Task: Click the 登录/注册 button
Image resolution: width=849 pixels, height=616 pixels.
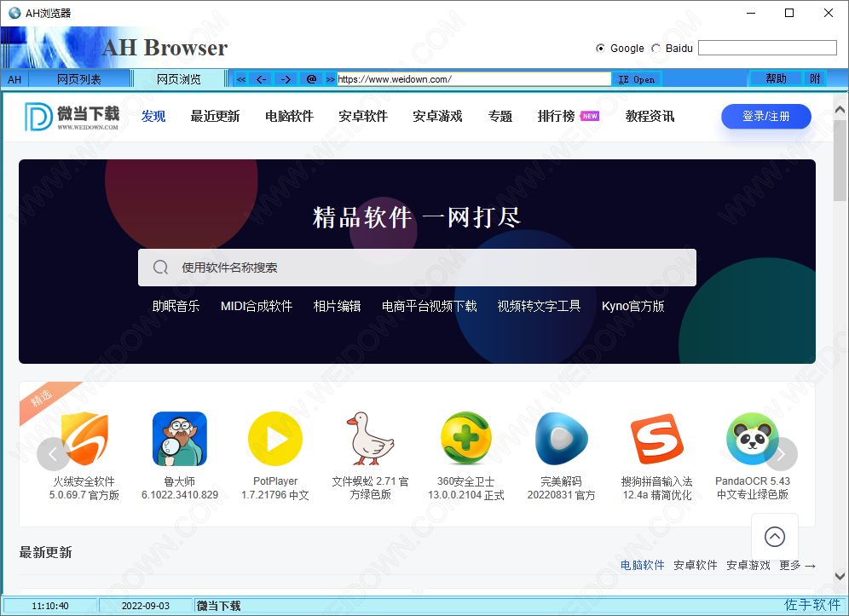Action: point(766,117)
